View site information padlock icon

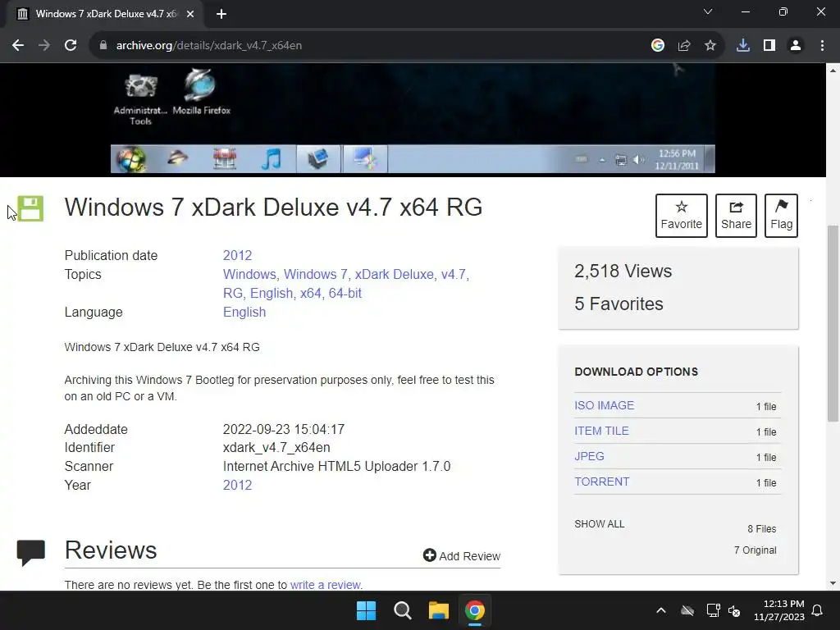pos(103,46)
